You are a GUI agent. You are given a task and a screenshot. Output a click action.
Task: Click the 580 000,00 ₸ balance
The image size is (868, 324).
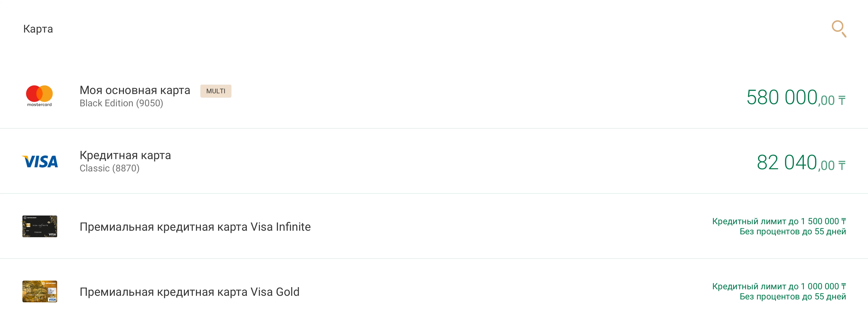click(x=796, y=98)
